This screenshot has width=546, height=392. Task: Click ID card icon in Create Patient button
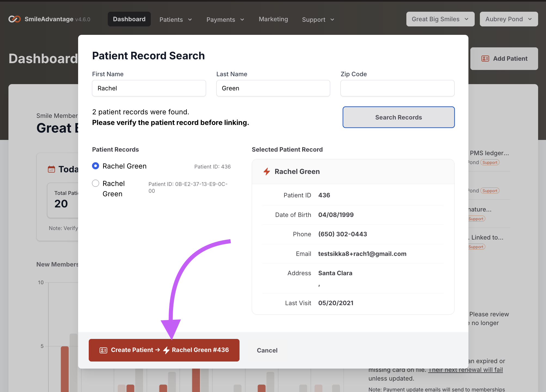[x=103, y=350]
